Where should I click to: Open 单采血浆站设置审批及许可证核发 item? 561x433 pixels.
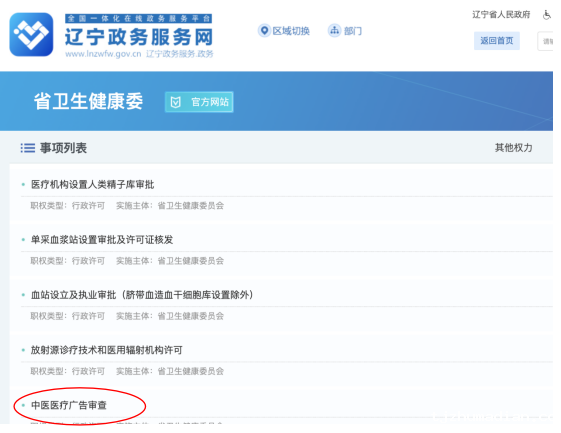pyautogui.click(x=102, y=240)
